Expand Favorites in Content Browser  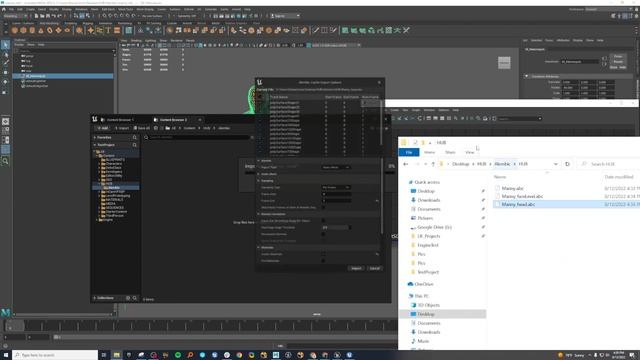[95, 138]
